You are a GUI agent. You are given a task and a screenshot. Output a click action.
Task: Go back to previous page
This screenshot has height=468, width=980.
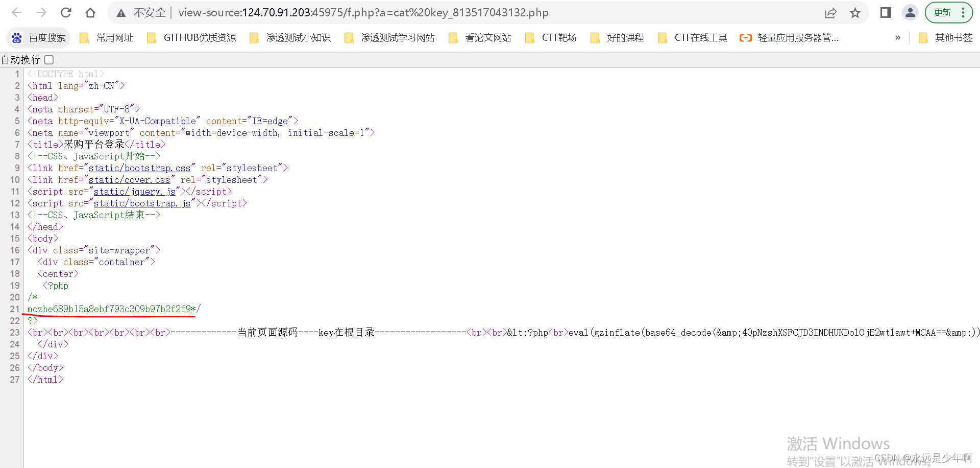(x=17, y=13)
